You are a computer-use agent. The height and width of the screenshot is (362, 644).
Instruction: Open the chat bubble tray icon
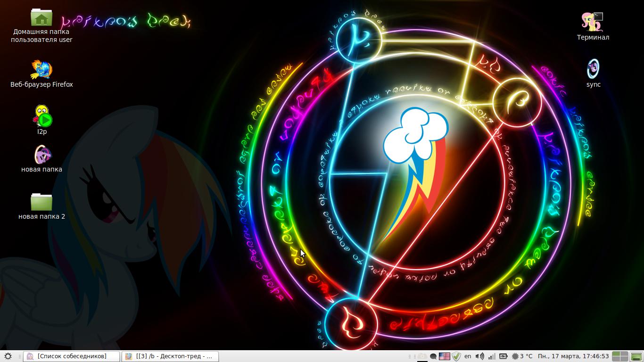pos(433,357)
